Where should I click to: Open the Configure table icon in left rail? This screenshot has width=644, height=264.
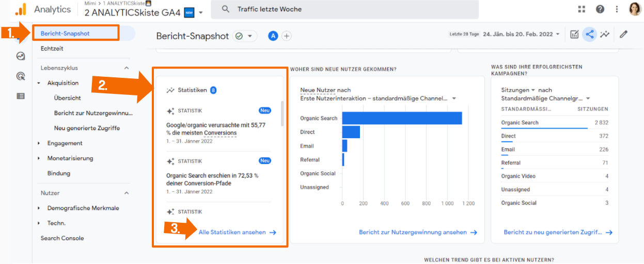point(21,96)
